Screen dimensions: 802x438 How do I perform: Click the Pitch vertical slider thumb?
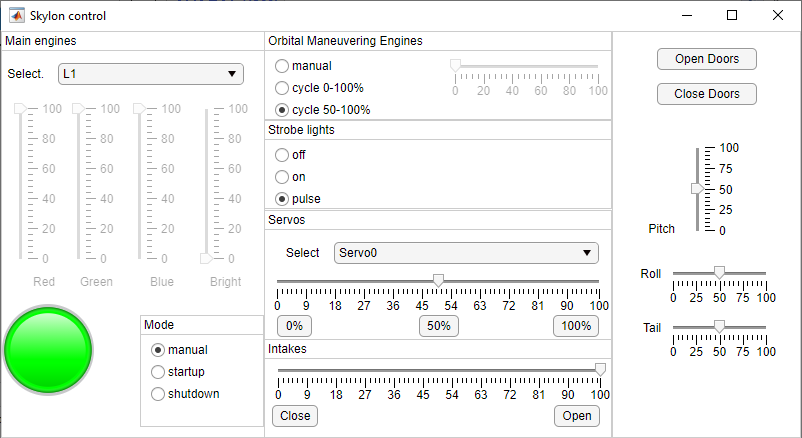point(697,188)
